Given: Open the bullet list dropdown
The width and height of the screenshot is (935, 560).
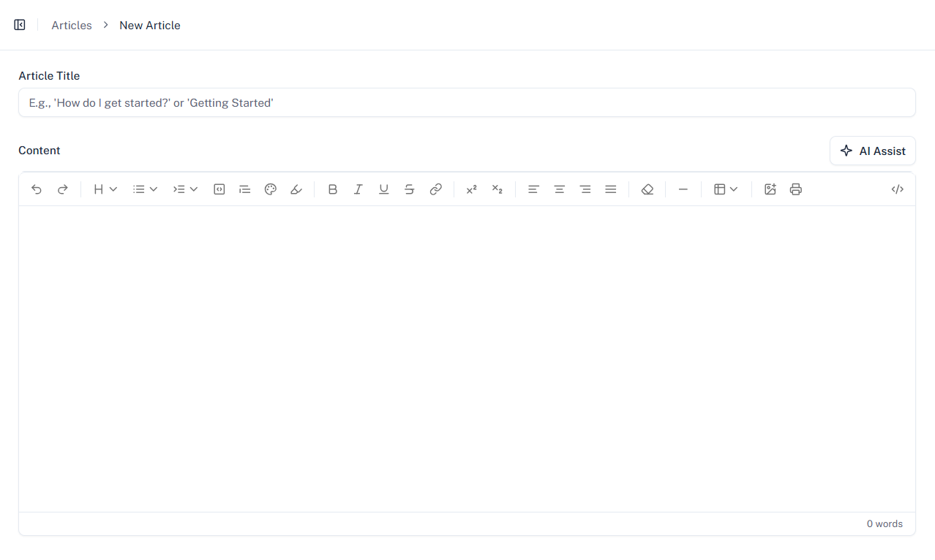Looking at the screenshot, I should pyautogui.click(x=146, y=189).
